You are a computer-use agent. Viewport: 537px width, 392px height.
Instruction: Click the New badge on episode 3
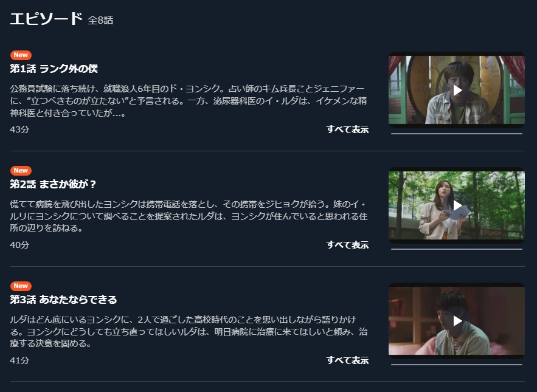point(21,286)
